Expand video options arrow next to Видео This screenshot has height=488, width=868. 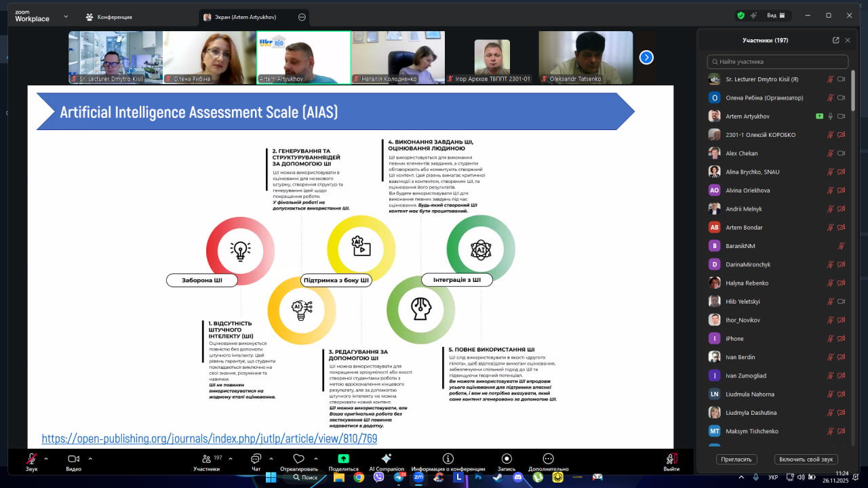point(90,458)
